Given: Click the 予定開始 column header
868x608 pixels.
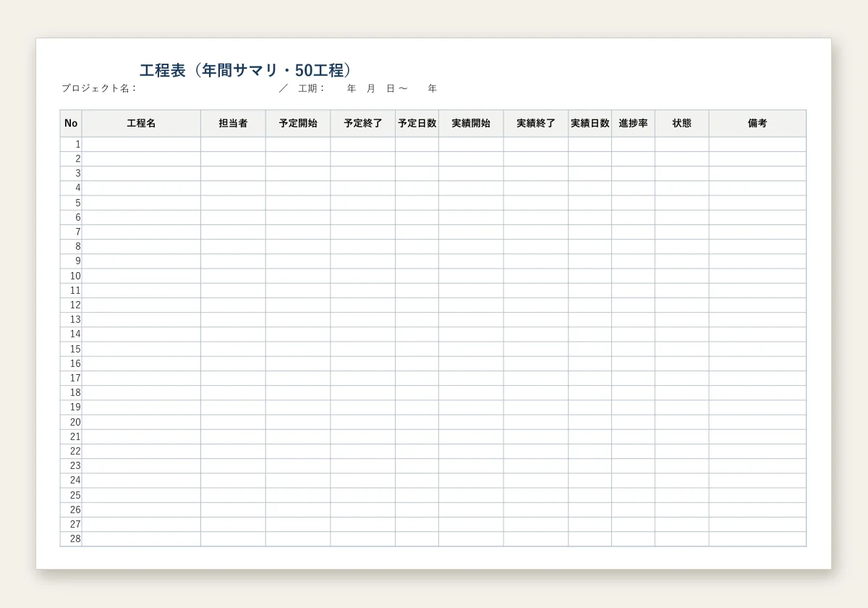Looking at the screenshot, I should pos(298,123).
